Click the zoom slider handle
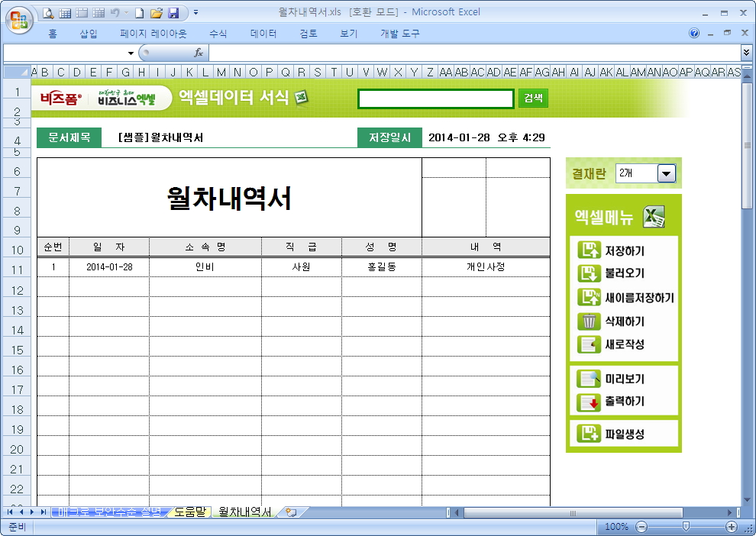 686,526
